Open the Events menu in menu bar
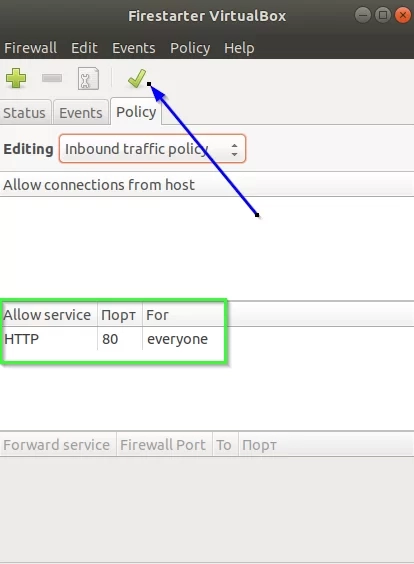 click(x=134, y=48)
